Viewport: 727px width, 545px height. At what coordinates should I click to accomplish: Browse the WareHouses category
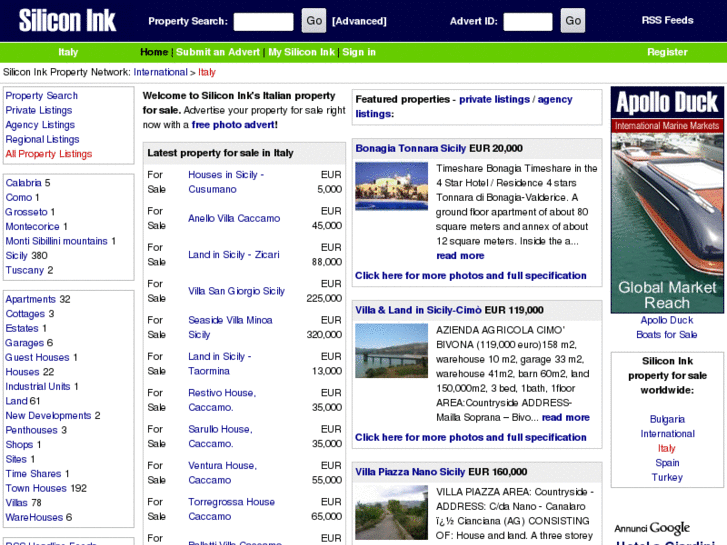[x=34, y=517]
